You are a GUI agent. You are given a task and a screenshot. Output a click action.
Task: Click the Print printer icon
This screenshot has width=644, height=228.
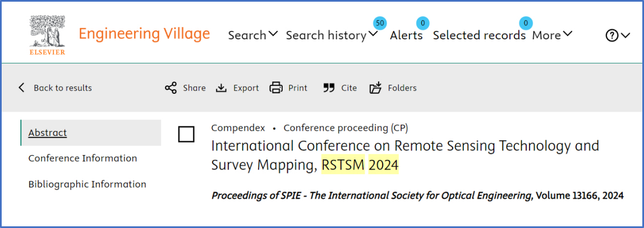point(276,88)
